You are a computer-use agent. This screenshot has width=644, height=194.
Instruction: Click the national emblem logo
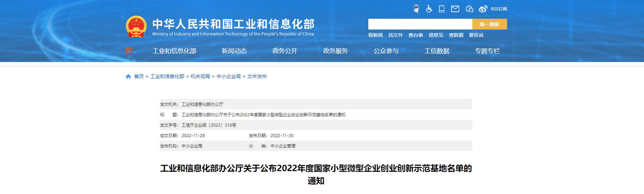click(136, 27)
